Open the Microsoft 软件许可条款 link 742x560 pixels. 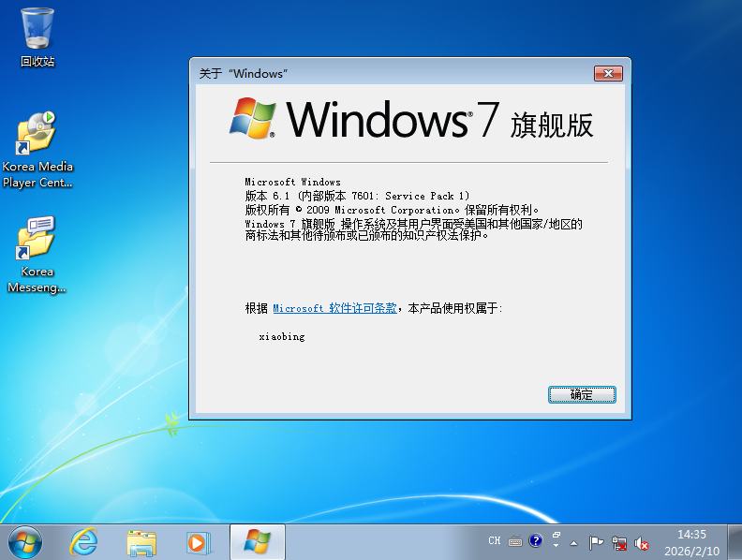(x=335, y=308)
